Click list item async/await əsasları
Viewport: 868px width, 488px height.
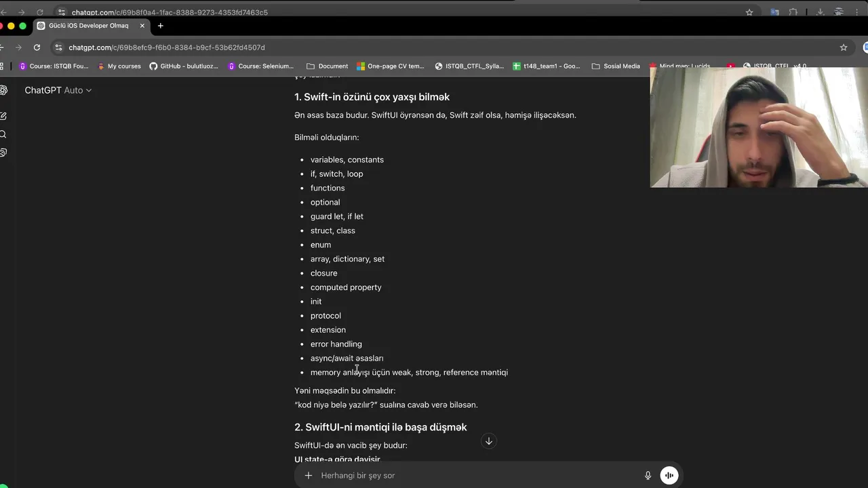347,359
